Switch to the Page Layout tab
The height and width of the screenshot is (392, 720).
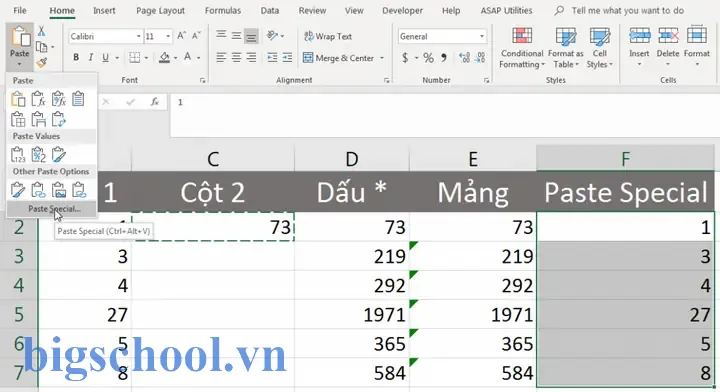(160, 10)
